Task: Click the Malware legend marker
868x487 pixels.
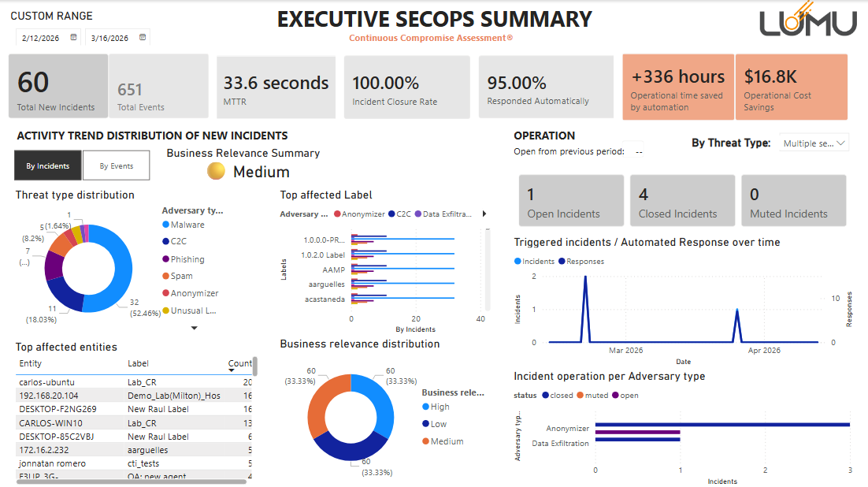Action: [165, 225]
